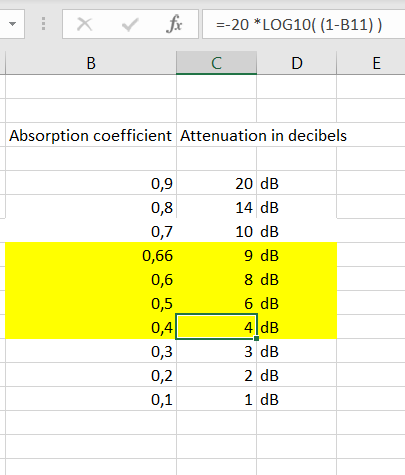This screenshot has height=475, width=405.
Task: Select the cell showing 20 attenuation
Action: [x=216, y=183]
